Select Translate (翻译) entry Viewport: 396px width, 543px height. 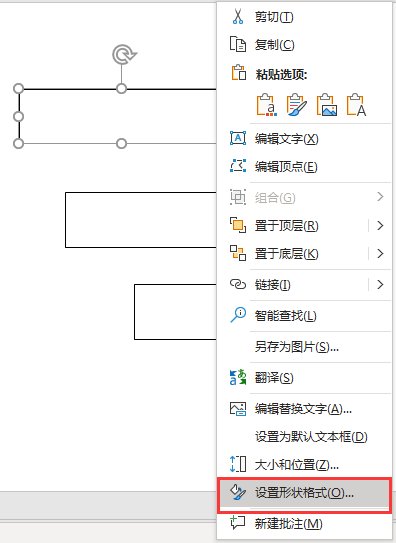[x=304, y=377]
